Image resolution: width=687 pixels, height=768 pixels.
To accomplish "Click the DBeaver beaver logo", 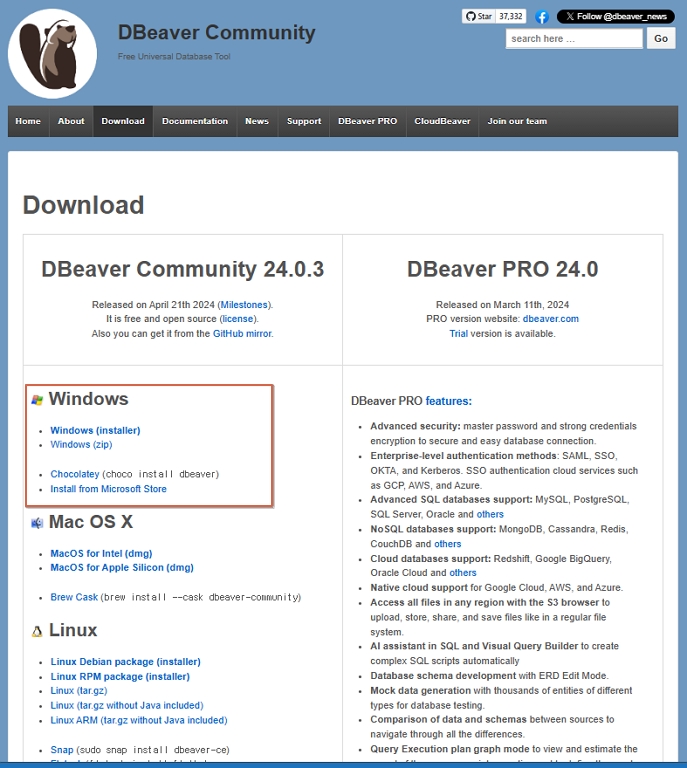I will [x=52, y=53].
